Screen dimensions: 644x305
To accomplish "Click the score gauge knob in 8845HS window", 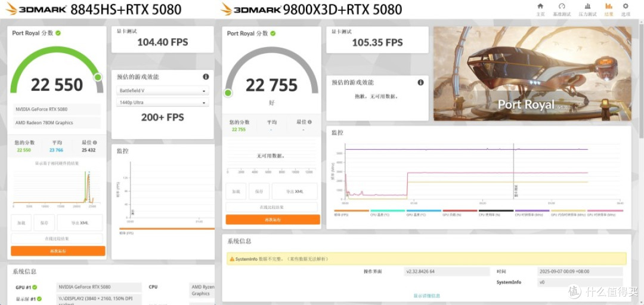I will (x=98, y=77).
